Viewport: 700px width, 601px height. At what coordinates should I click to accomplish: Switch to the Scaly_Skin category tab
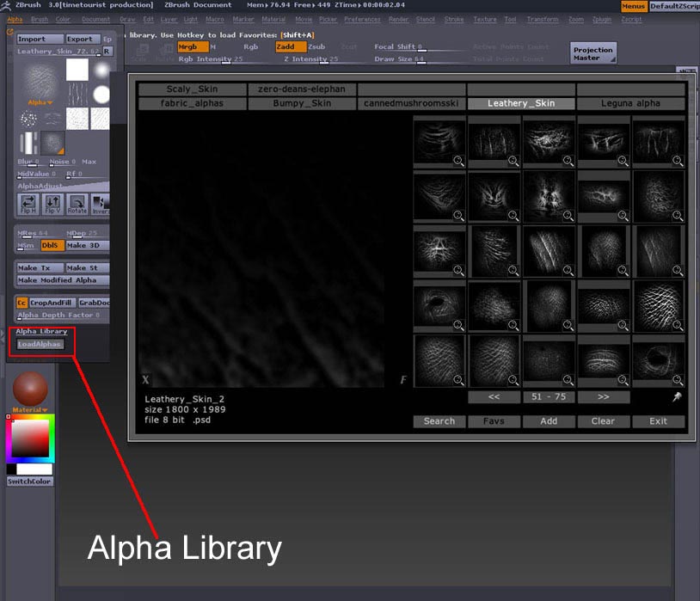[x=192, y=89]
